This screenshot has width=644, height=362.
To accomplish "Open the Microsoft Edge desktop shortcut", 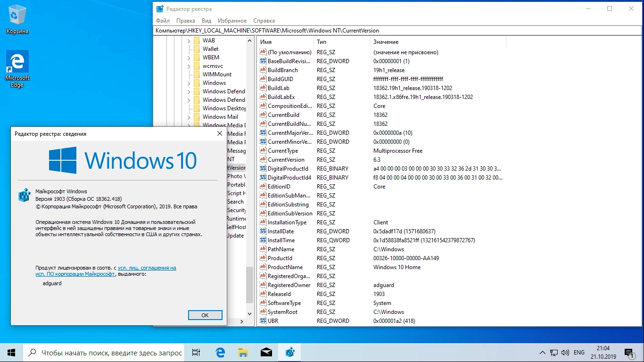I will click(x=17, y=69).
